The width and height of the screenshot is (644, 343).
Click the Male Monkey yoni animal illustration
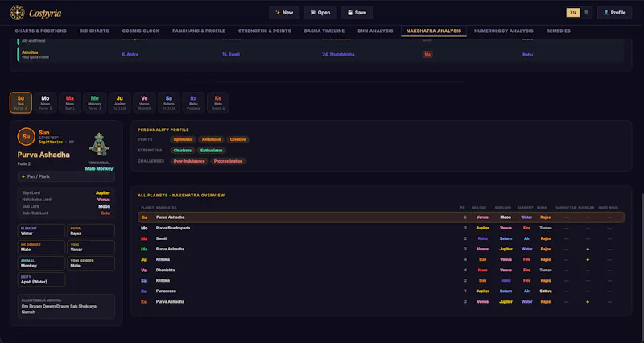pyautogui.click(x=99, y=144)
